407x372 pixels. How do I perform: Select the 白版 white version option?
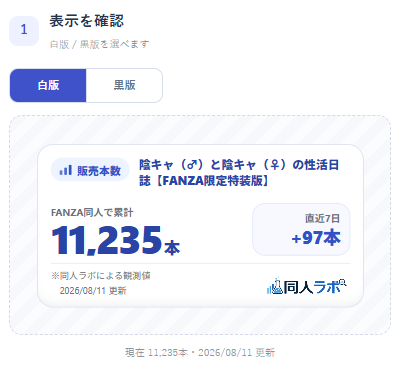48,85
